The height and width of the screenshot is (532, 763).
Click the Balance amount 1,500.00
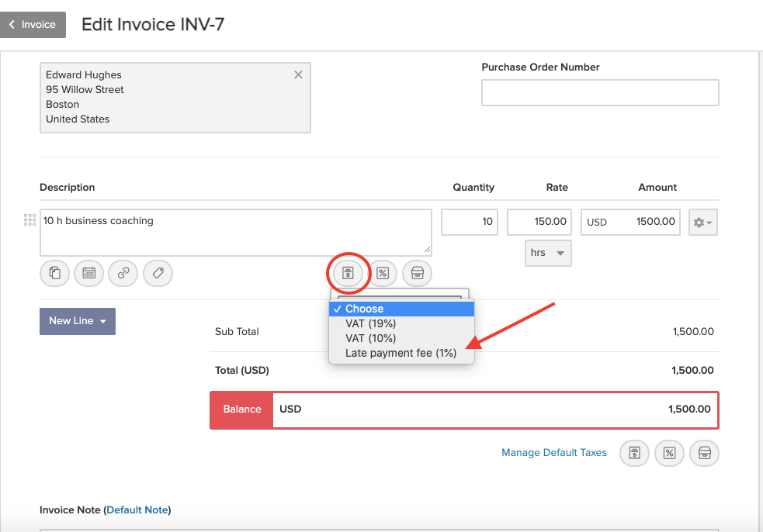pyautogui.click(x=689, y=409)
